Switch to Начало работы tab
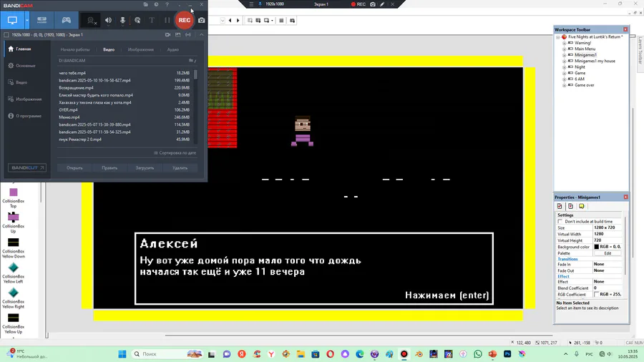 pyautogui.click(x=74, y=49)
